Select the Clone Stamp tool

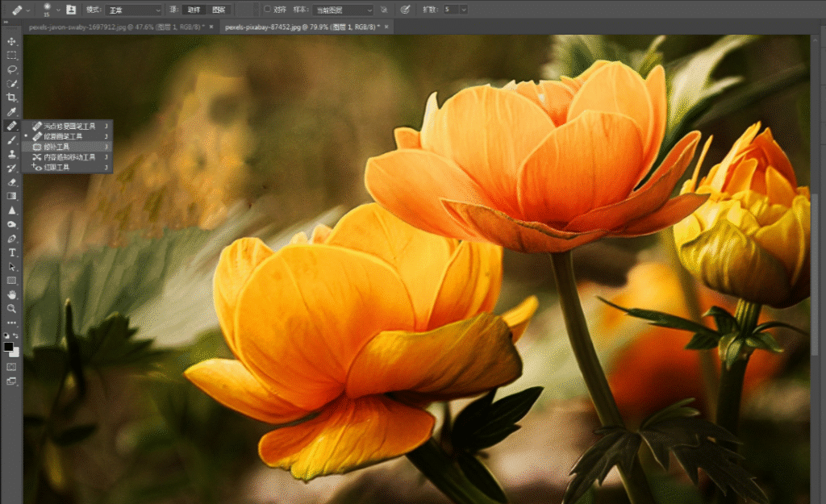point(11,154)
